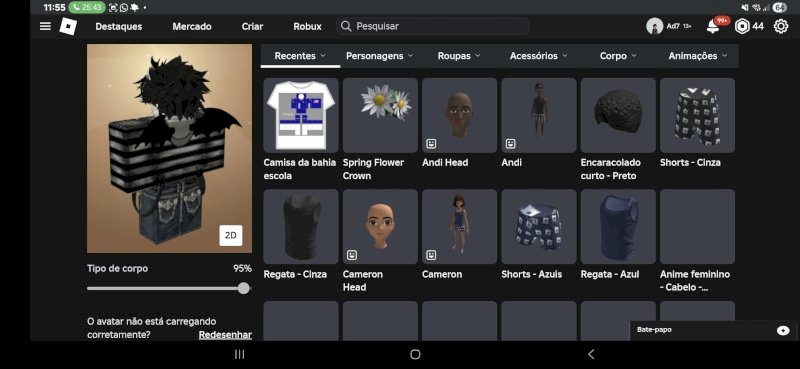The height and width of the screenshot is (369, 800).
Task: Click the 'Shorts - Azuis' label
Action: (x=532, y=274)
